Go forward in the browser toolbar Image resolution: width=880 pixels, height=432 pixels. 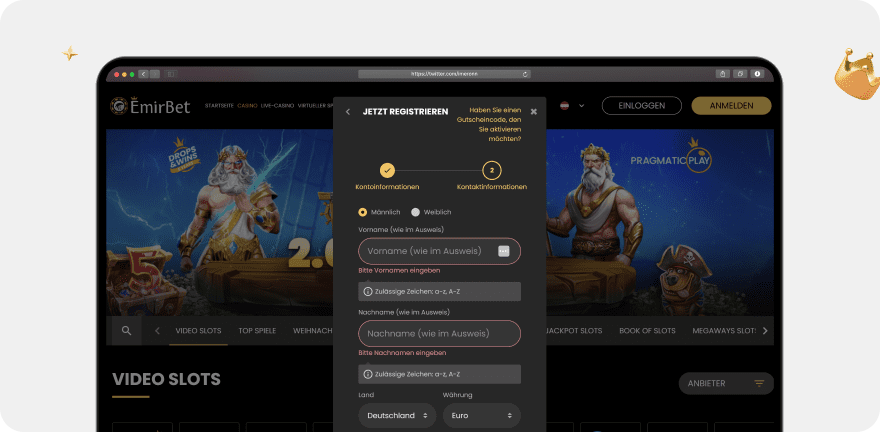[x=155, y=74]
